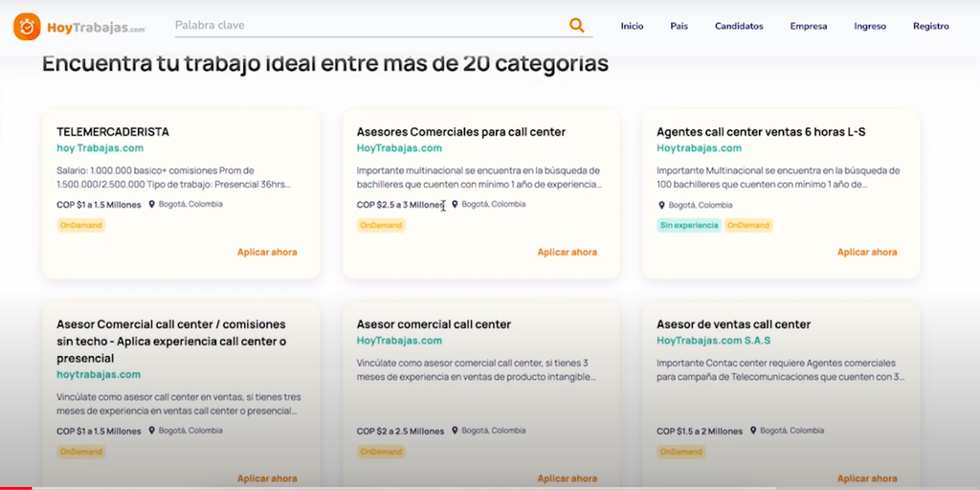Click location pin on comisiones sin techo card

[151, 431]
